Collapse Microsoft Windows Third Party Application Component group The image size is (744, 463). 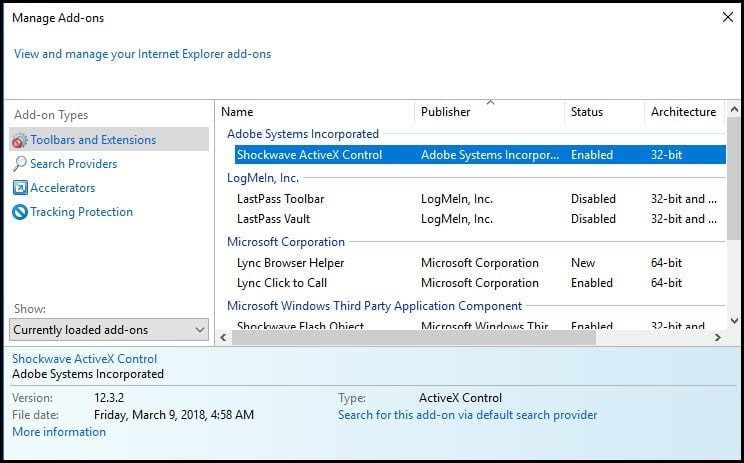coord(374,306)
